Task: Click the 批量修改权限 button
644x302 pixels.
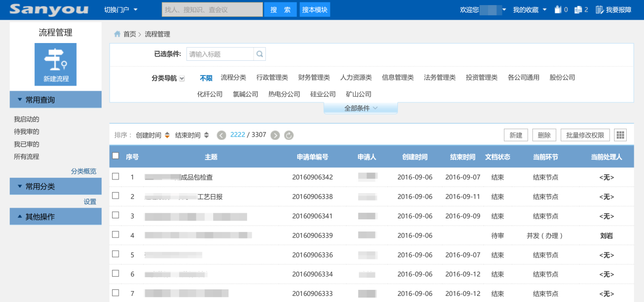Action: (x=585, y=135)
